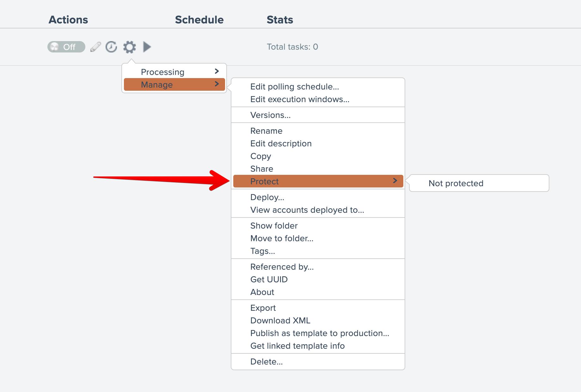The image size is (581, 392).
Task: Choose Edit description menu item
Action: click(x=281, y=144)
